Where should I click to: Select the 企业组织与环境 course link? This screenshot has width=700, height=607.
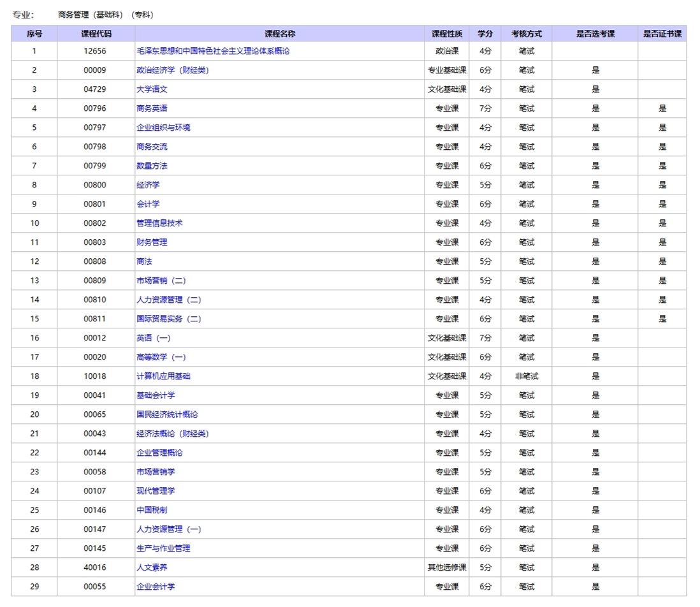click(163, 128)
